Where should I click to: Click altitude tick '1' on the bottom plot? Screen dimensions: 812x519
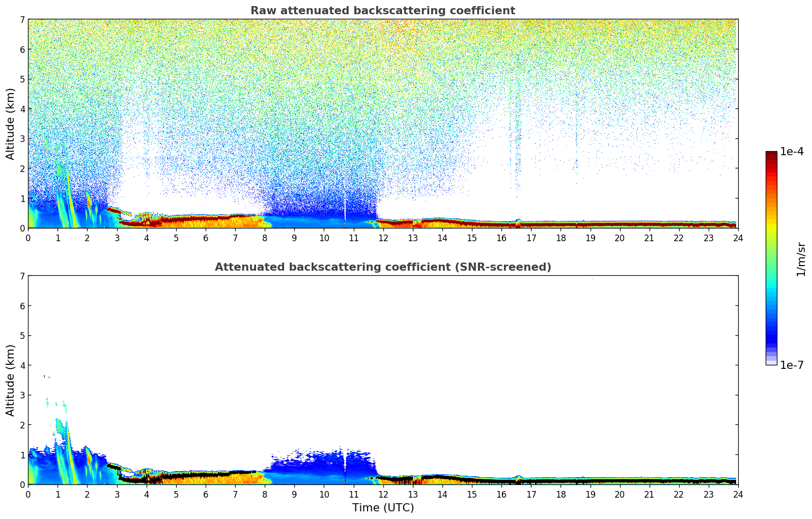22,455
